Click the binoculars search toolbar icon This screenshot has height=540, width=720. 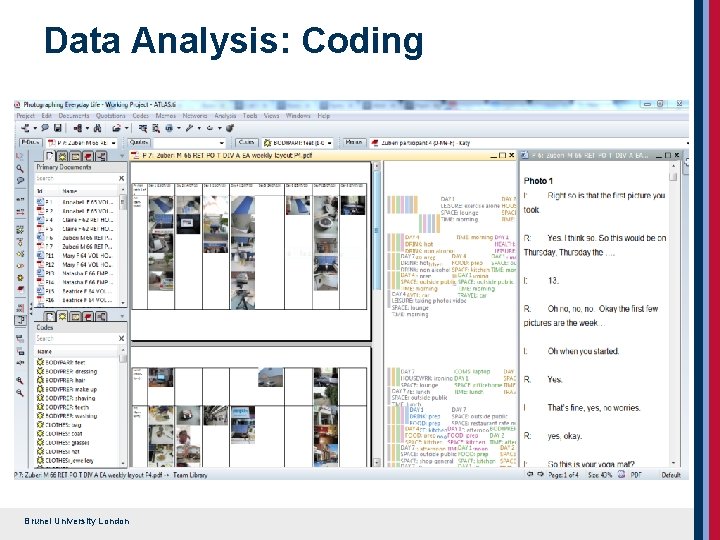(97, 128)
